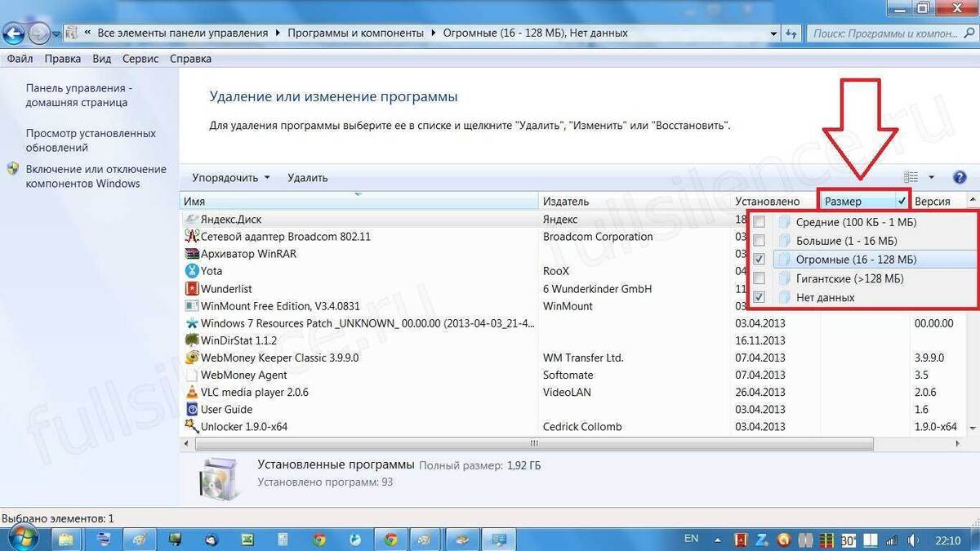Click the horizontal scrollbar thumb
Screen dimensions: 980x551
point(532,444)
